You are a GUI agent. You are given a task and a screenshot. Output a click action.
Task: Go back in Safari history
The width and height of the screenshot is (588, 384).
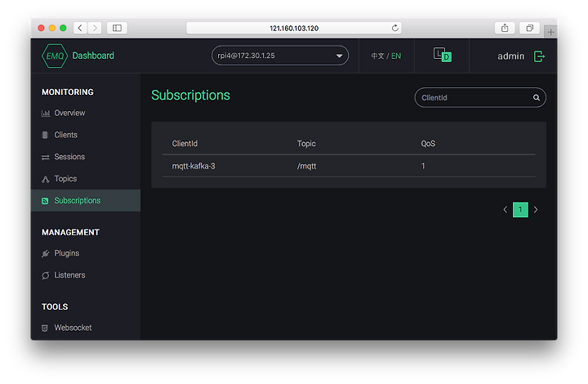click(x=80, y=28)
